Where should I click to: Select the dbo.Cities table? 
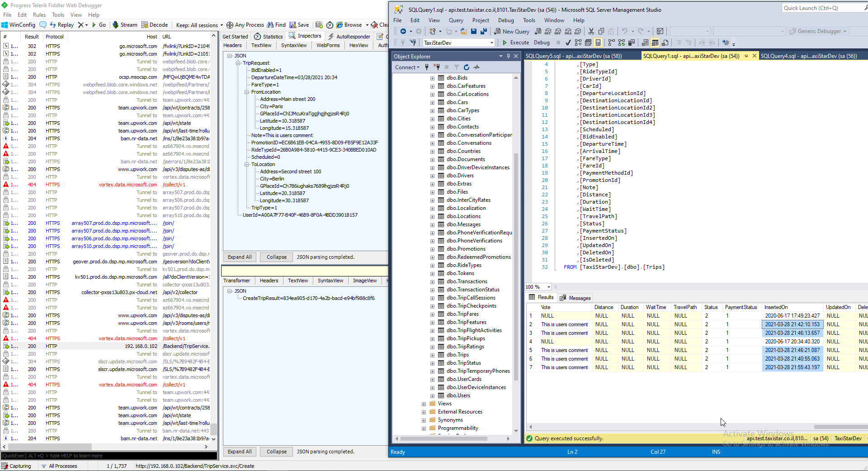coord(458,119)
